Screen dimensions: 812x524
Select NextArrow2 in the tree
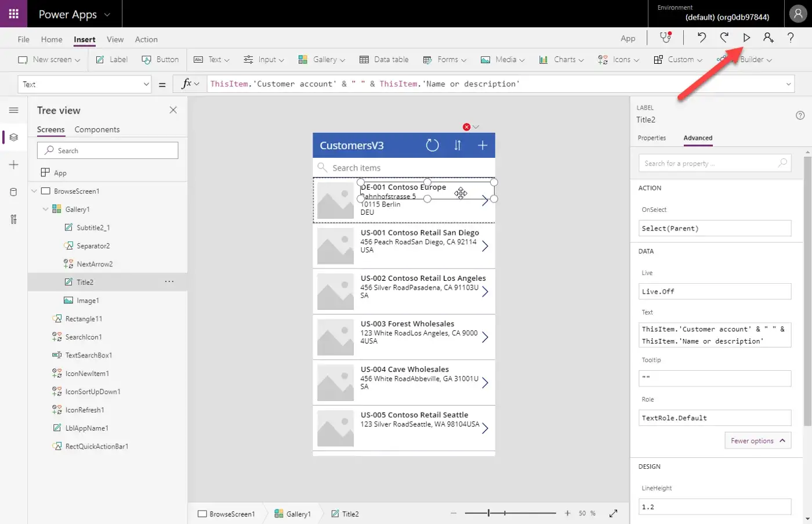click(x=95, y=264)
